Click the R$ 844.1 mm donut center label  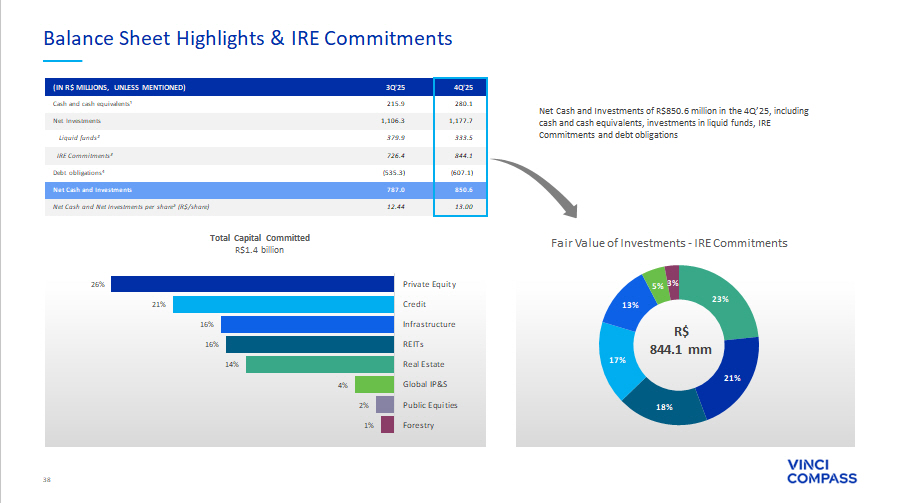point(680,341)
